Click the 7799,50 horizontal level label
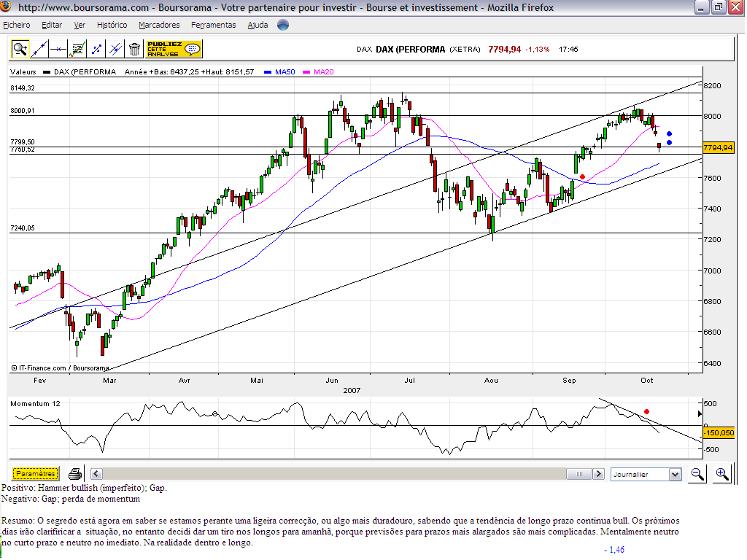Screen dimensions: 747x560 coord(23,142)
